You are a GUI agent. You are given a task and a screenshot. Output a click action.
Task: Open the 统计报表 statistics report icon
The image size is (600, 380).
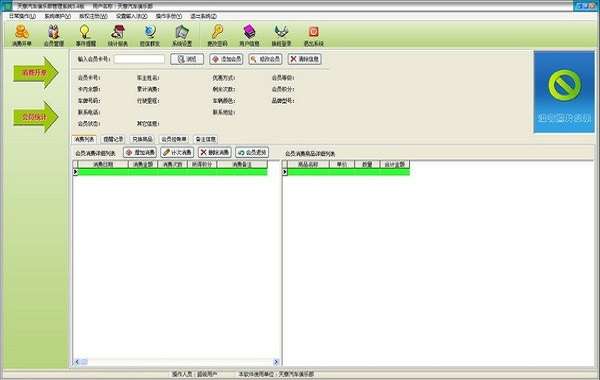tap(117, 36)
